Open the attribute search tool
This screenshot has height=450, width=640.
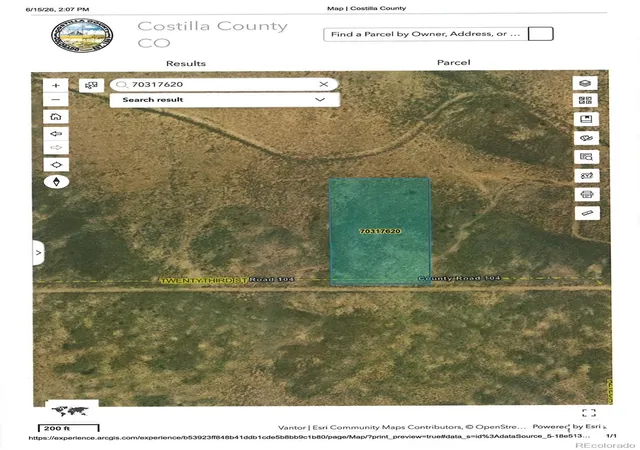pyautogui.click(x=587, y=157)
